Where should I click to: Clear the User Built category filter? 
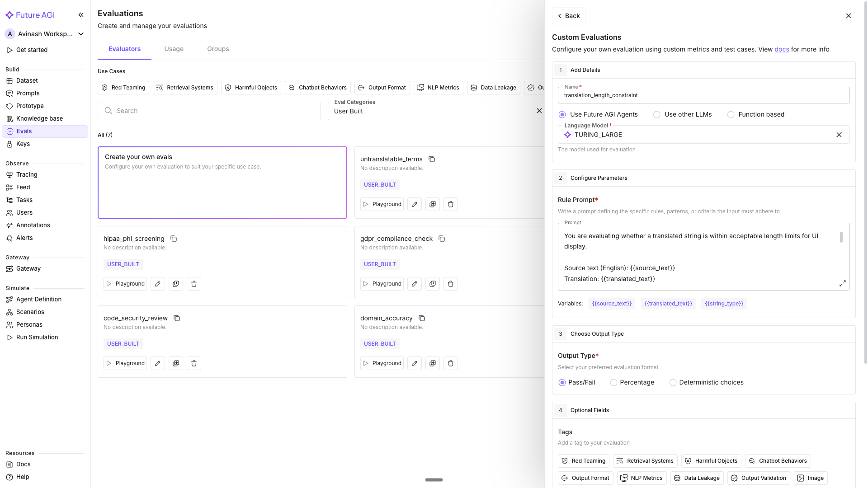539,111
